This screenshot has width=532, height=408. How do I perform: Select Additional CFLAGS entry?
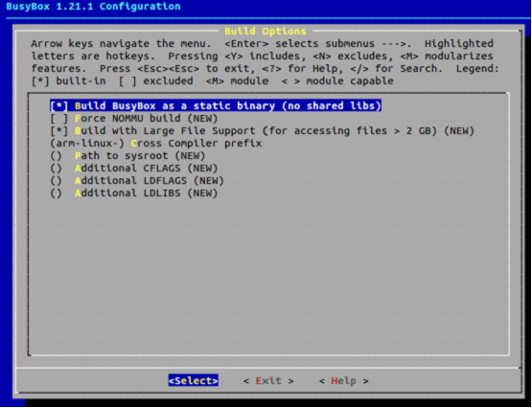[133, 169]
